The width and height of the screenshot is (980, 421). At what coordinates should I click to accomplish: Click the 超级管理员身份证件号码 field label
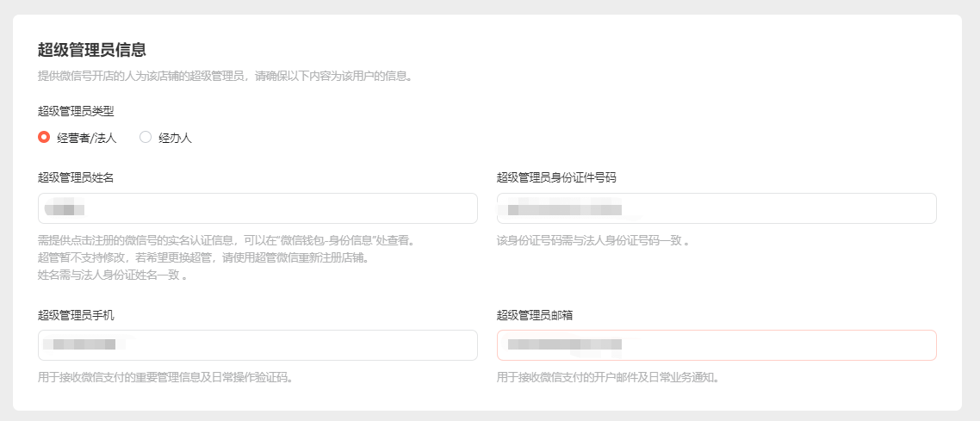[557, 178]
